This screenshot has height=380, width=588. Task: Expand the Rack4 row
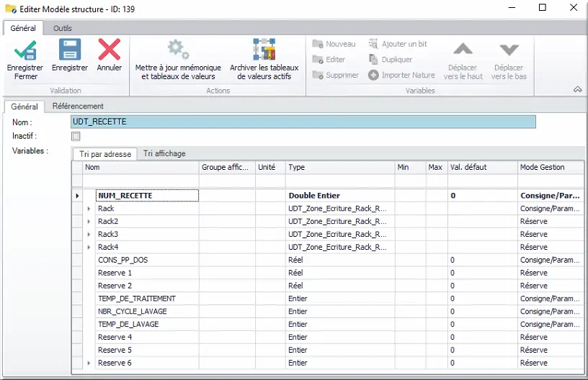pyautogui.click(x=89, y=247)
